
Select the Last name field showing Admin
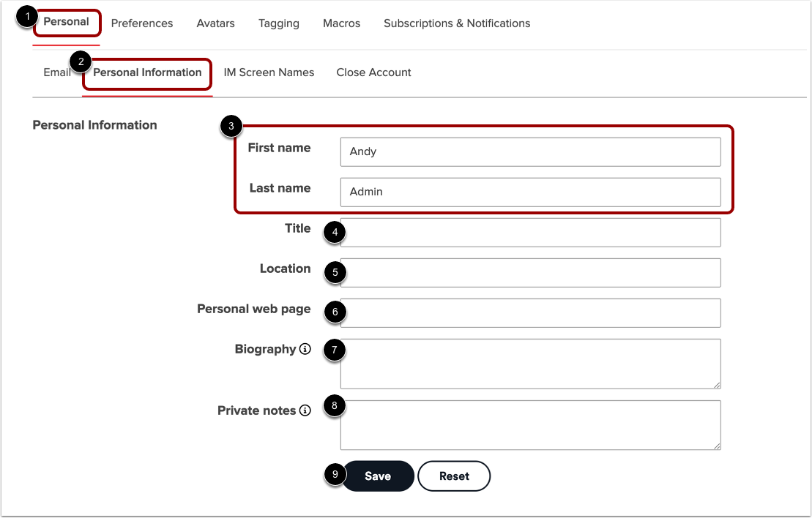tap(529, 192)
